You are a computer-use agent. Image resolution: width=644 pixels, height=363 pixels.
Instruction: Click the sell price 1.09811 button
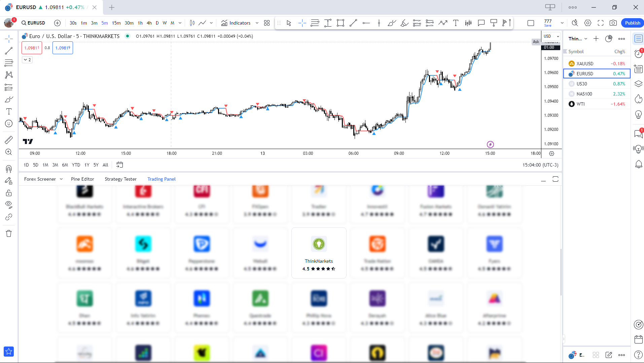[32, 48]
